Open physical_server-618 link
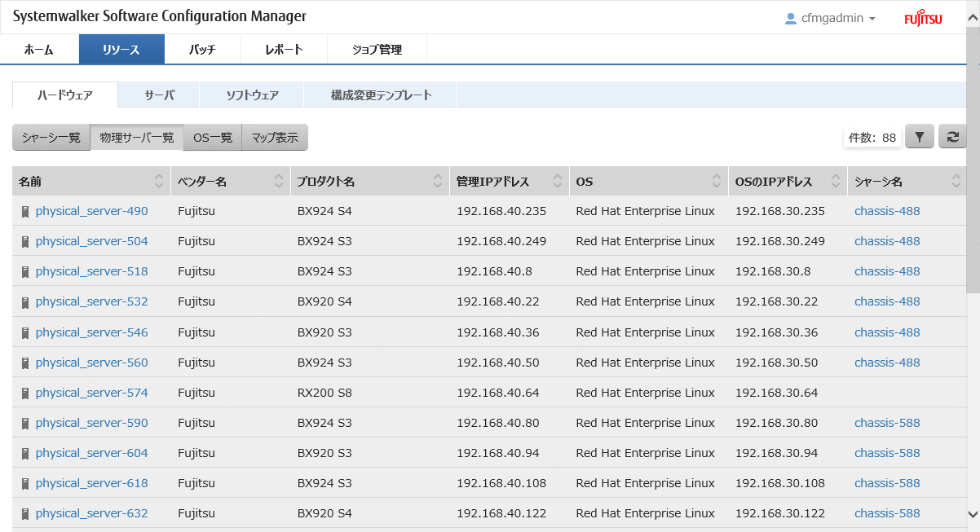The image size is (980, 532). 91,482
